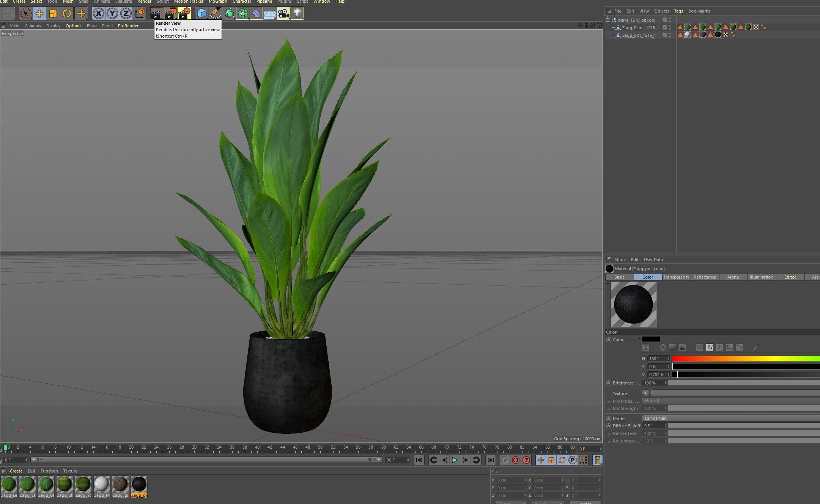Collapse material preview sphere arrow
820x504 pixels.
pyautogui.click(x=608, y=283)
